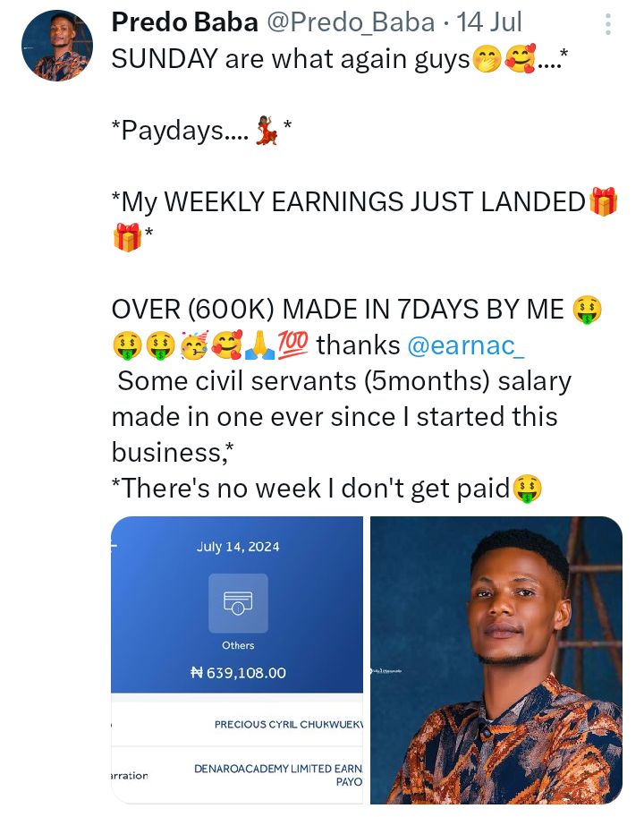This screenshot has height=817, width=644.
Task: Open the bank transfer receipt image
Action: [237, 660]
